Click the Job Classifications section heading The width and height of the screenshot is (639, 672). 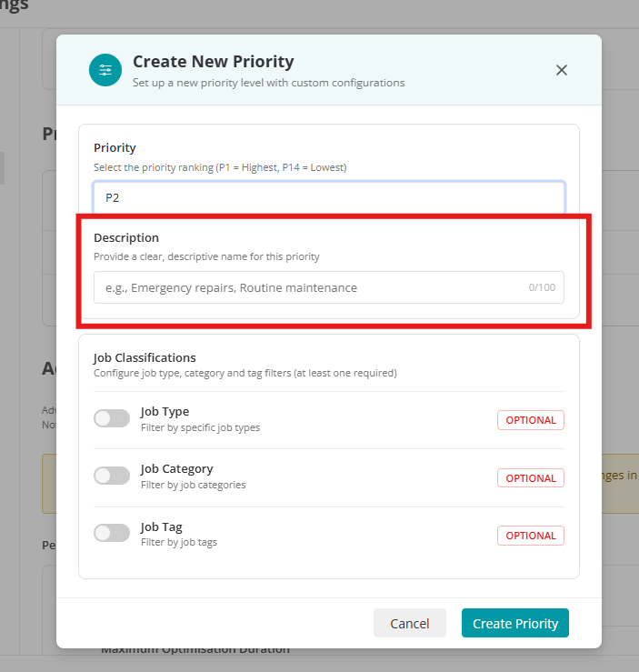click(x=145, y=358)
